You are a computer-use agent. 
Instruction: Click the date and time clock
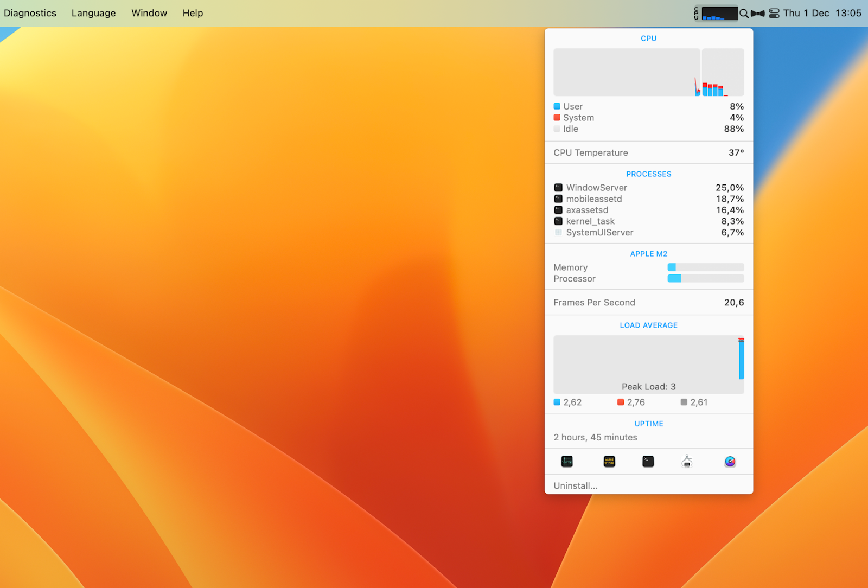[x=822, y=13]
